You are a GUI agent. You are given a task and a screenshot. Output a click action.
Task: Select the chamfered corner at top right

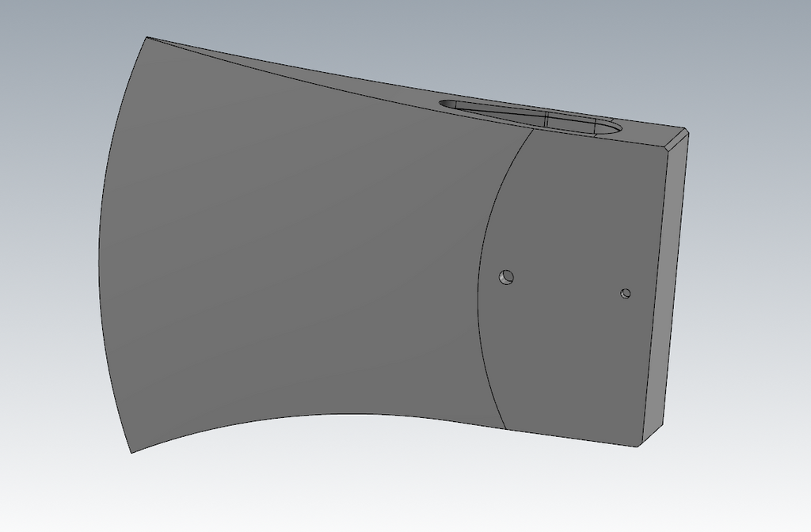676,138
